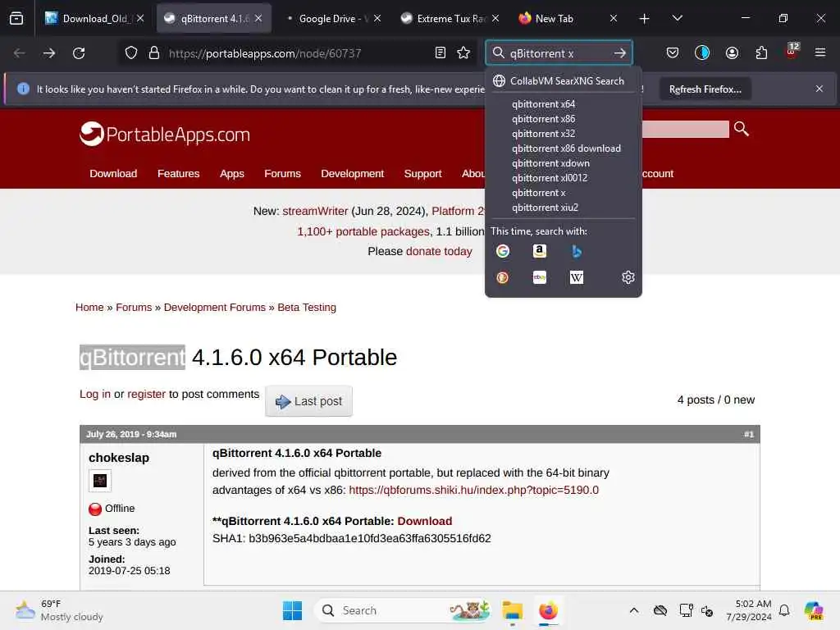The height and width of the screenshot is (630, 840).
Task: Open the Download navigation menu item
Action: pyautogui.click(x=113, y=174)
